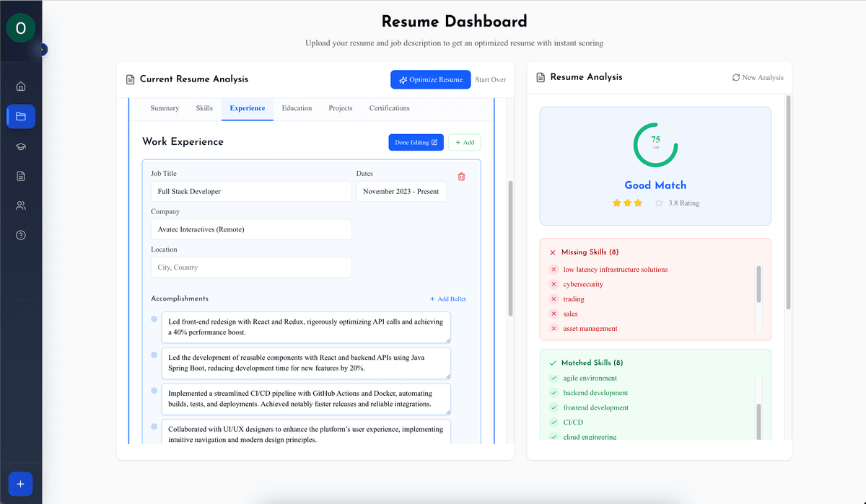This screenshot has width=866, height=504.
Task: Click Add to create a new work experience
Action: [x=464, y=142]
